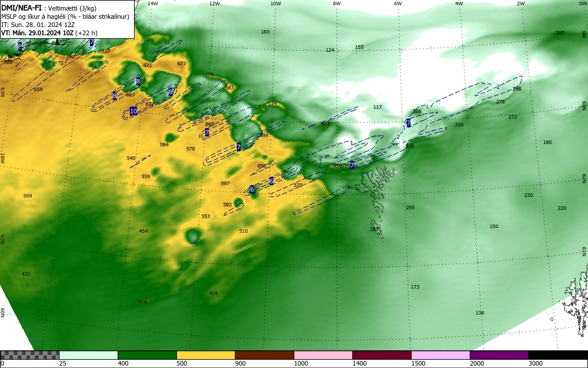
Task: Click the blue hail probability label '10'
Action: [x=133, y=111]
